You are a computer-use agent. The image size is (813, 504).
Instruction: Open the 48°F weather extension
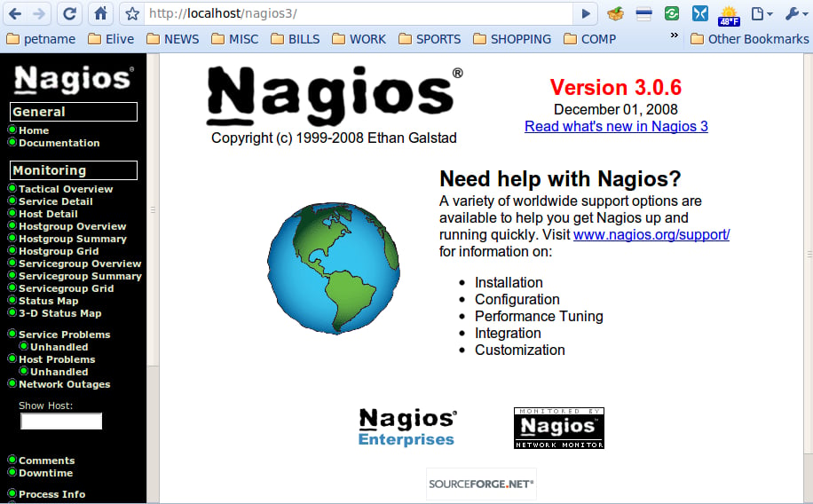729,15
